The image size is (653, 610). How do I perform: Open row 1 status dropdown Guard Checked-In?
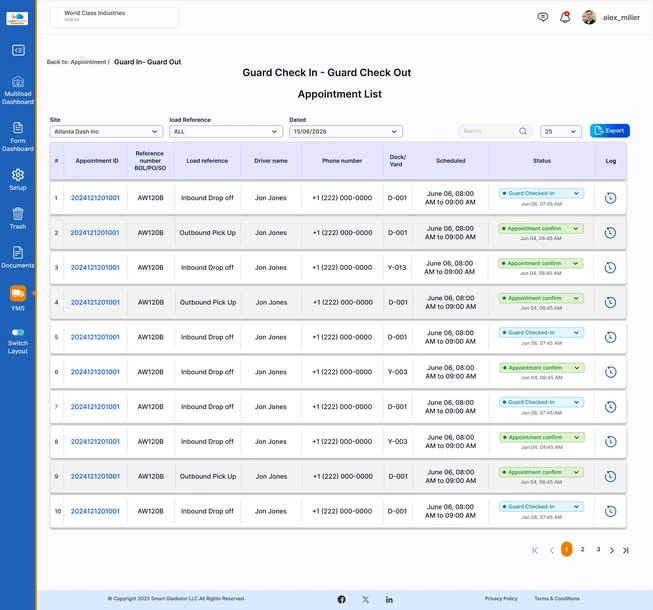tap(541, 193)
